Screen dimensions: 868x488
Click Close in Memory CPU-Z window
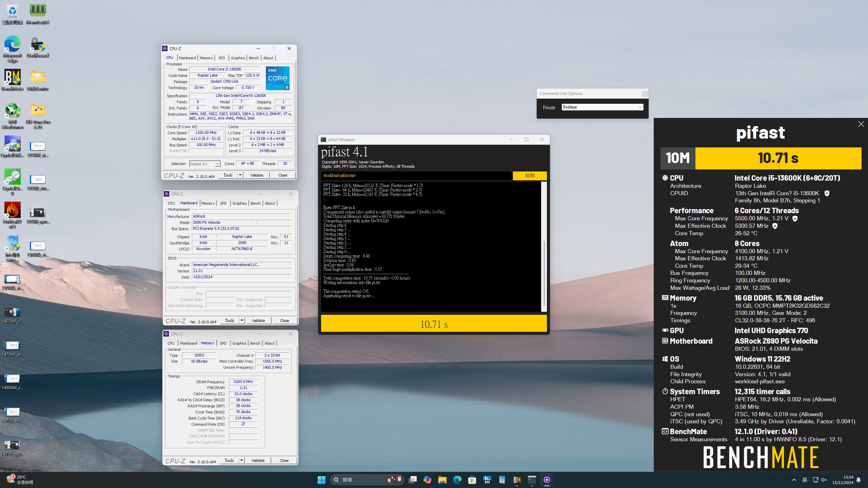click(x=284, y=461)
